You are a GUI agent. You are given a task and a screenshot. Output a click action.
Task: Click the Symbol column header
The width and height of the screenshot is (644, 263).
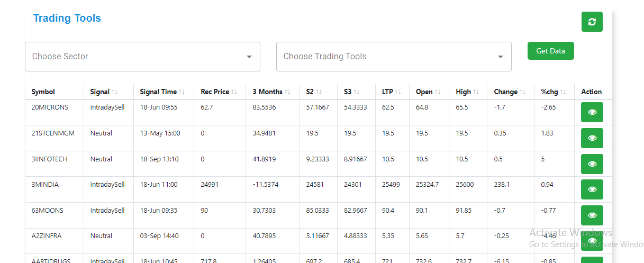43,92
